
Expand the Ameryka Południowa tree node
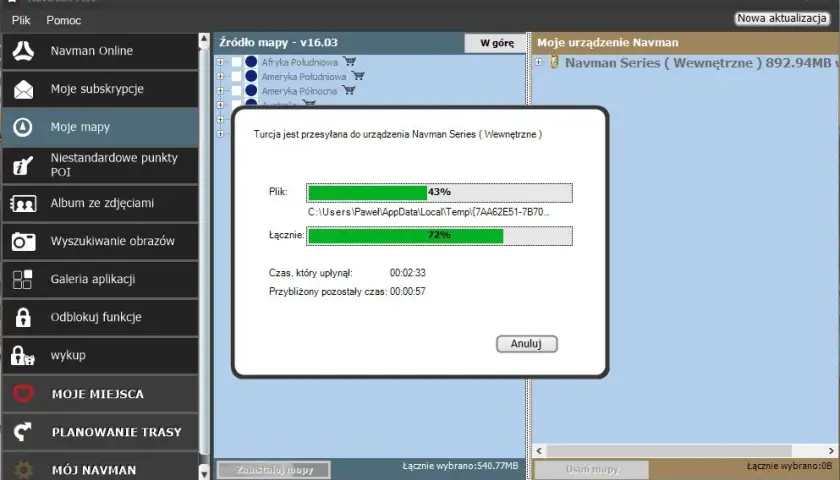220,77
